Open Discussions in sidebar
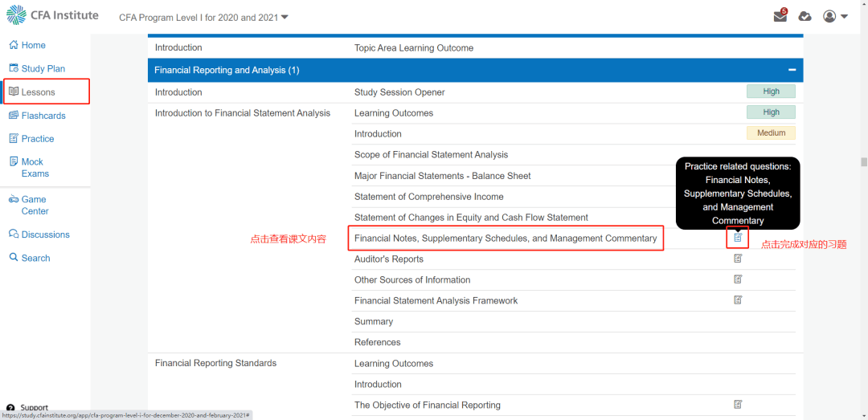 coord(39,234)
